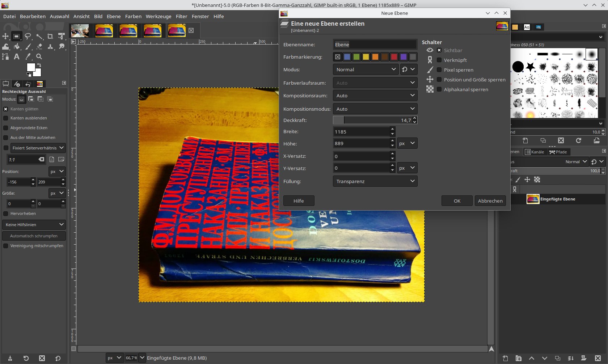Select the Crop tool
The image size is (608, 364).
(x=50, y=37)
